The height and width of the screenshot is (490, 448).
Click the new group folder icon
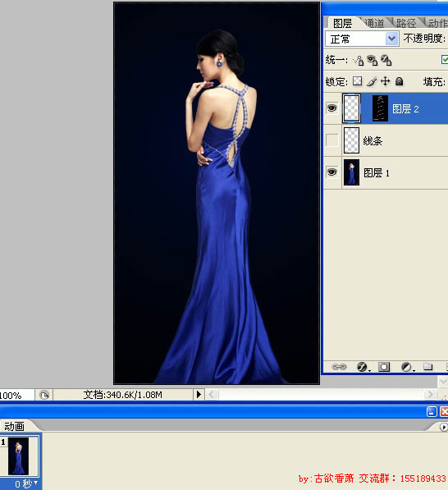click(428, 366)
